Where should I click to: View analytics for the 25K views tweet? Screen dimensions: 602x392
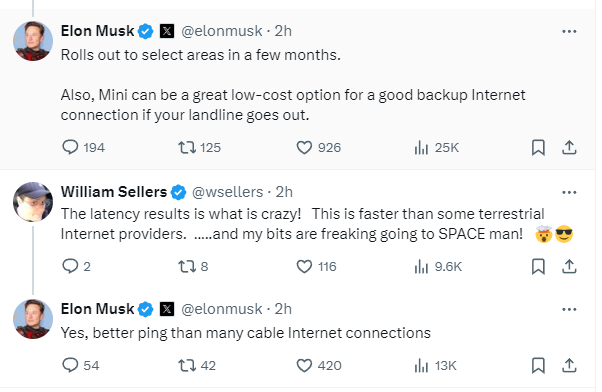tap(437, 147)
